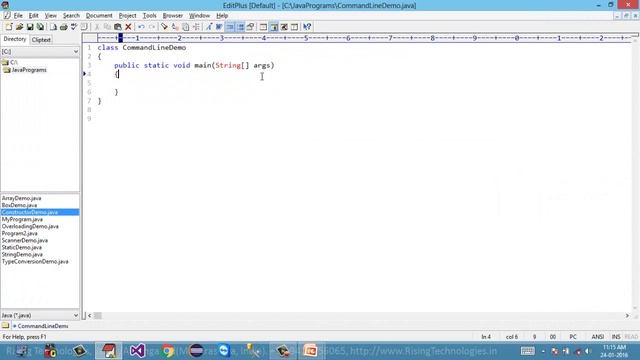Open the Tools menu
Viewport: 640px width, 360px height.
click(149, 16)
